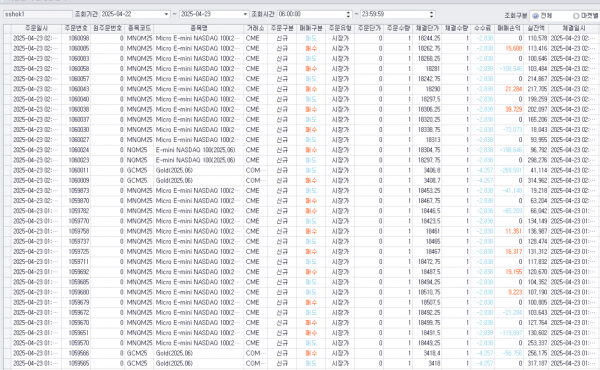Viewport: 600px width, 370px height.
Task: Click the start time 06:00:00 spinner arrows
Action: [x=348, y=14]
